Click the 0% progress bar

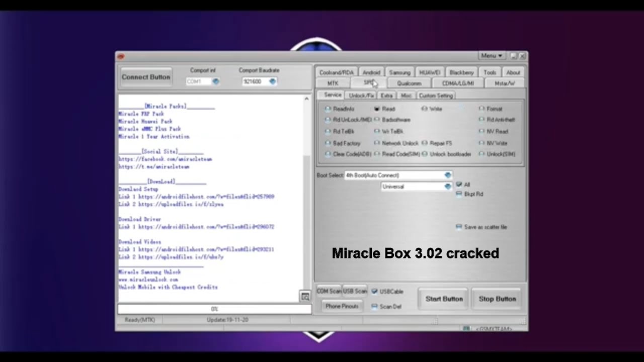tap(214, 309)
